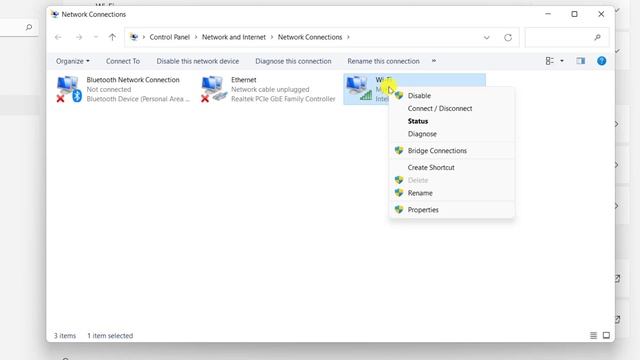Click Diagnose this connection
Viewport: 640px width, 360px height.
[293, 61]
